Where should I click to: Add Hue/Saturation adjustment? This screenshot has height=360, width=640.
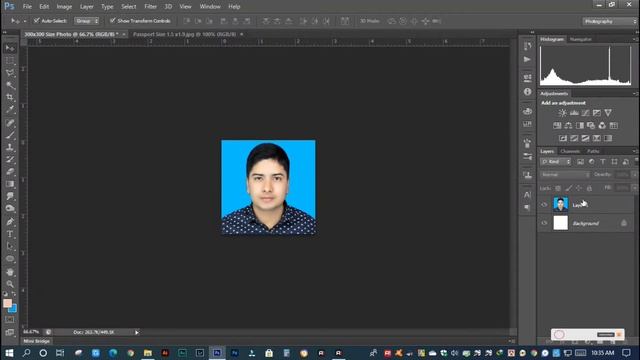(x=557, y=126)
